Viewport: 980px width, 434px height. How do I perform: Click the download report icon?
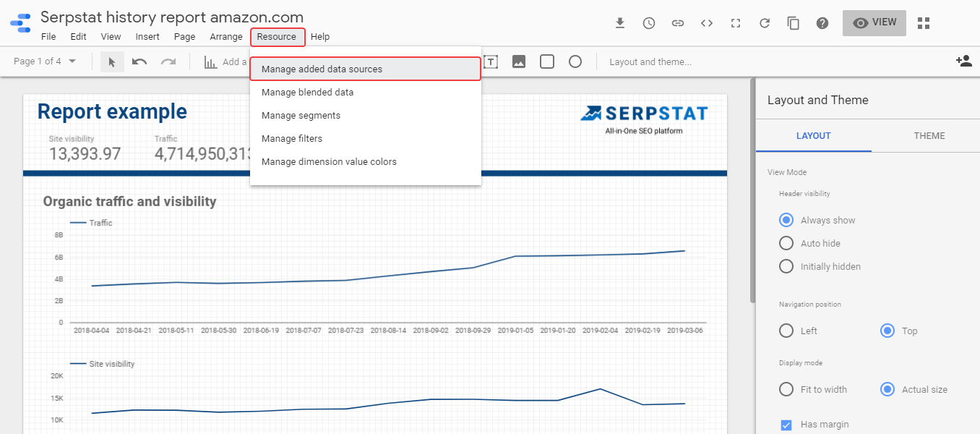coord(620,23)
